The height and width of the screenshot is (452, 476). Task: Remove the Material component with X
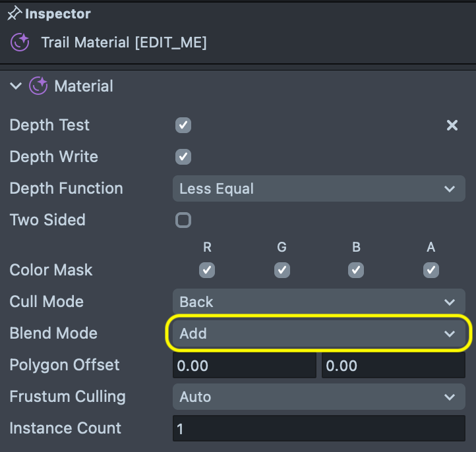[x=452, y=125]
